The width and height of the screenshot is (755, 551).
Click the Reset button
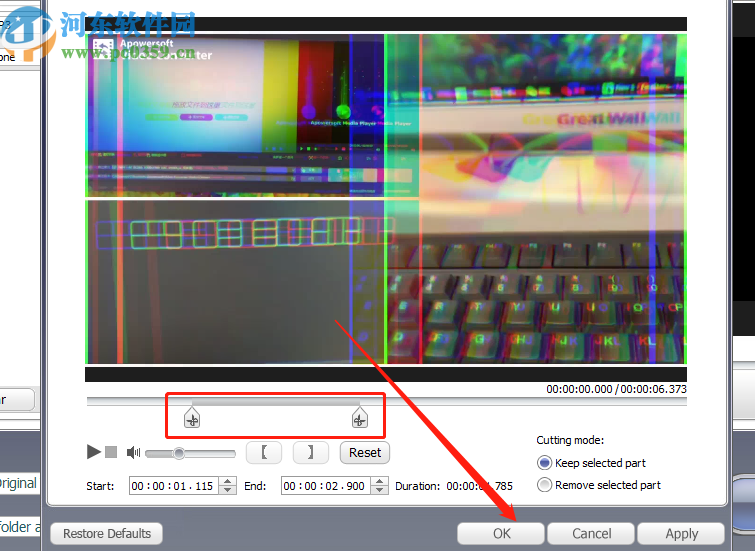tap(364, 452)
